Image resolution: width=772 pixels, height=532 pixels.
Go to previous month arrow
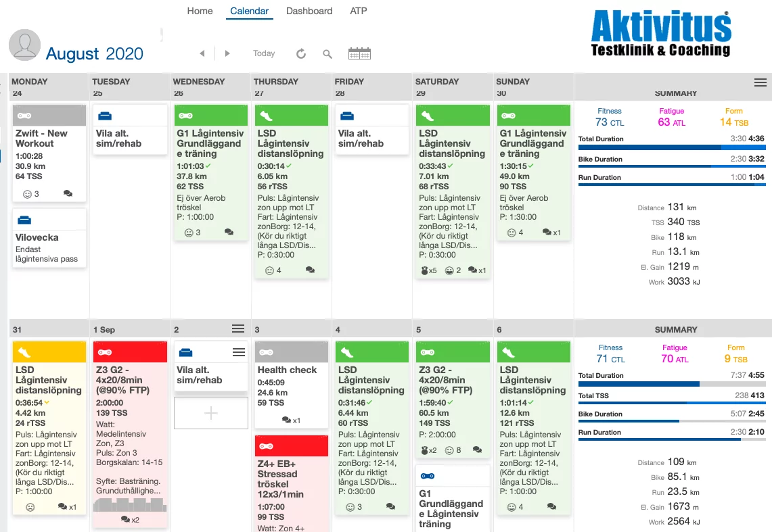202,53
